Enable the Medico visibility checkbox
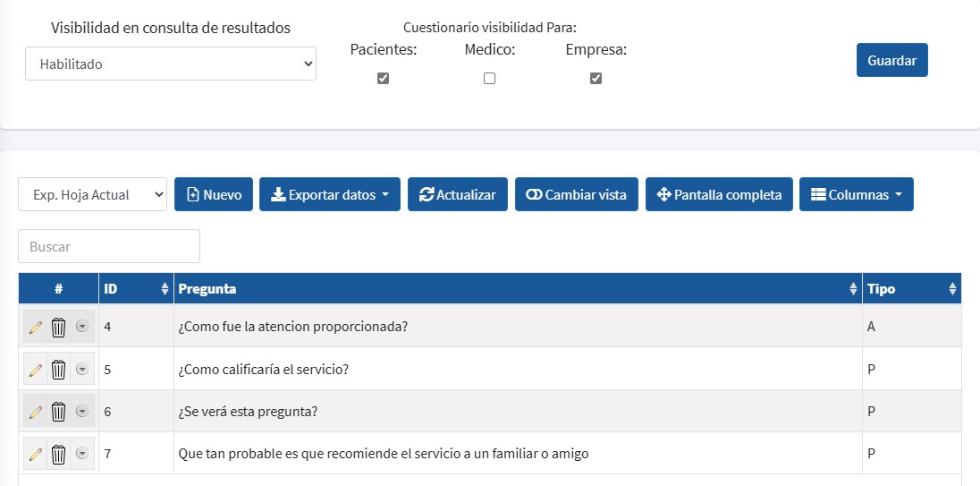Image resolution: width=980 pixels, height=486 pixels. click(489, 78)
